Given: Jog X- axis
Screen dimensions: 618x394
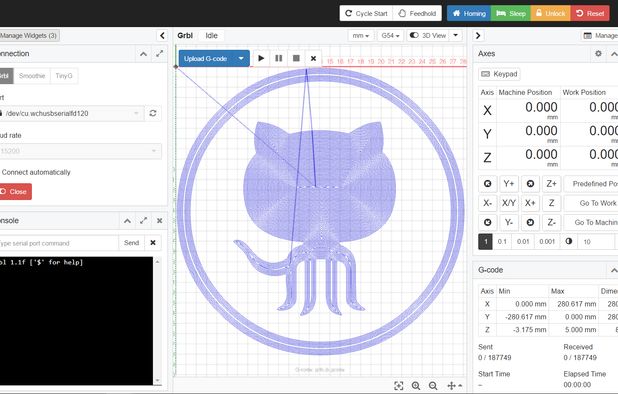Looking at the screenshot, I should point(488,203).
